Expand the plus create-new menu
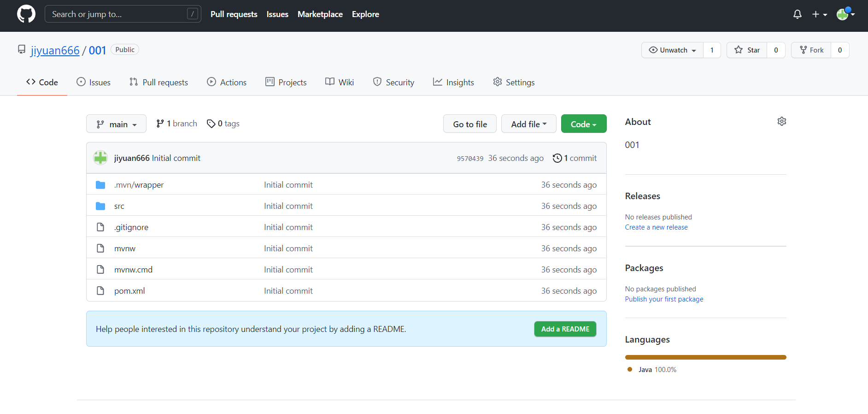Screen dimensions: 868x414 820,14
